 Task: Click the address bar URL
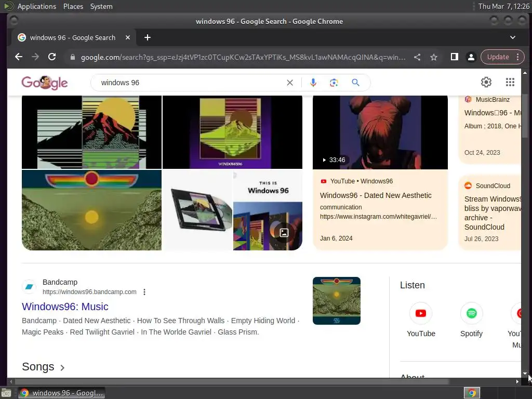(243, 57)
